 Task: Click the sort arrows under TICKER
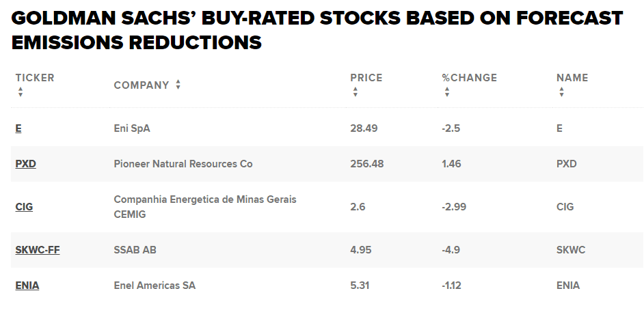coord(21,92)
